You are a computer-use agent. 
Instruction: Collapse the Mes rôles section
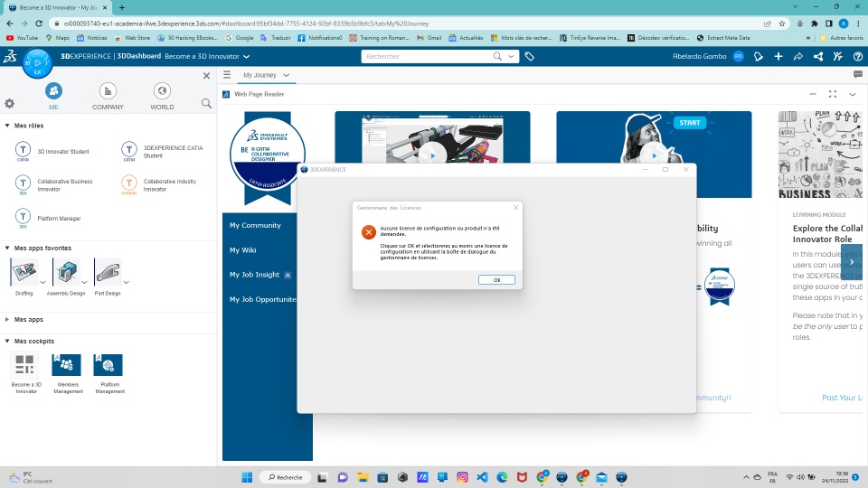click(x=7, y=126)
